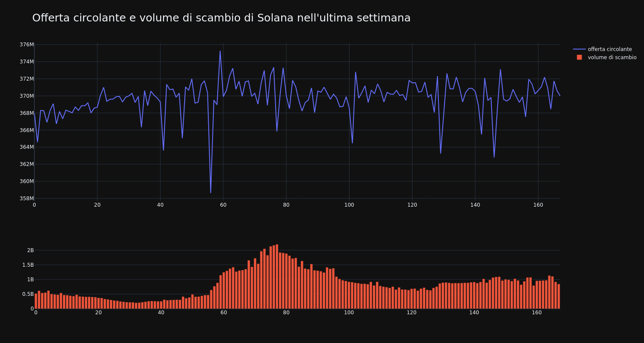Click x-axis label 60 on line chart
The height and width of the screenshot is (343, 644).
point(223,205)
